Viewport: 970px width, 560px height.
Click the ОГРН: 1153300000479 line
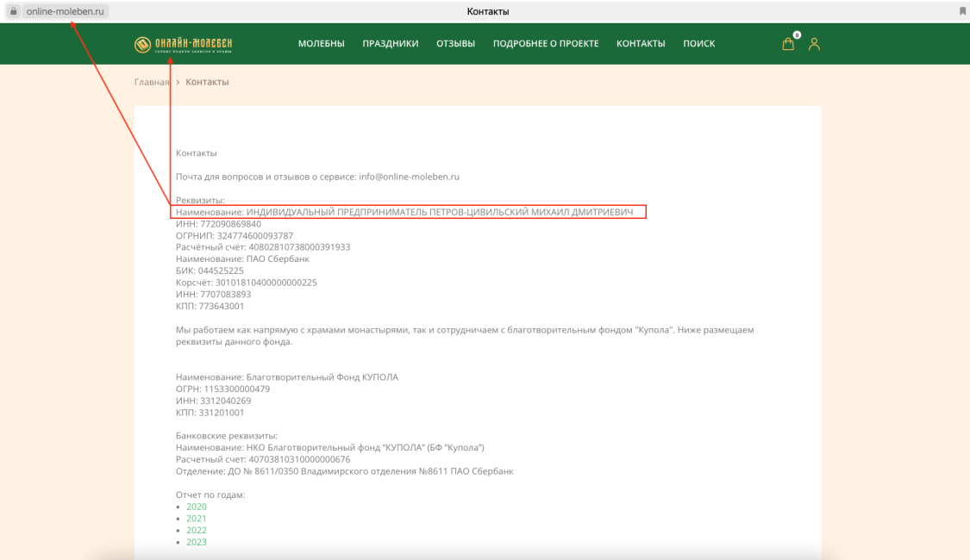tap(222, 389)
